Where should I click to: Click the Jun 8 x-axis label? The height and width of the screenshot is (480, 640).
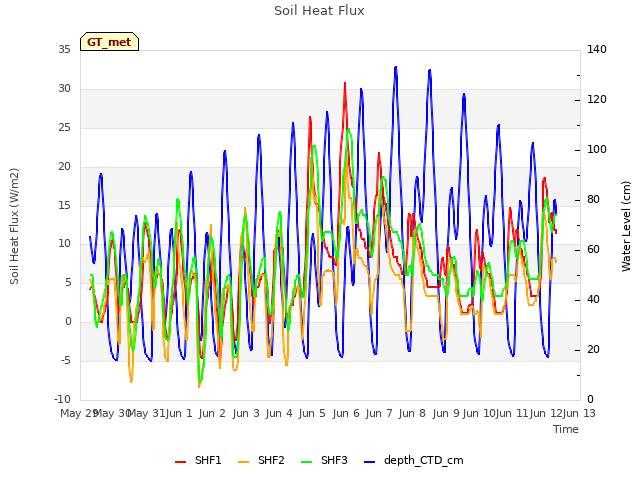[x=412, y=413]
